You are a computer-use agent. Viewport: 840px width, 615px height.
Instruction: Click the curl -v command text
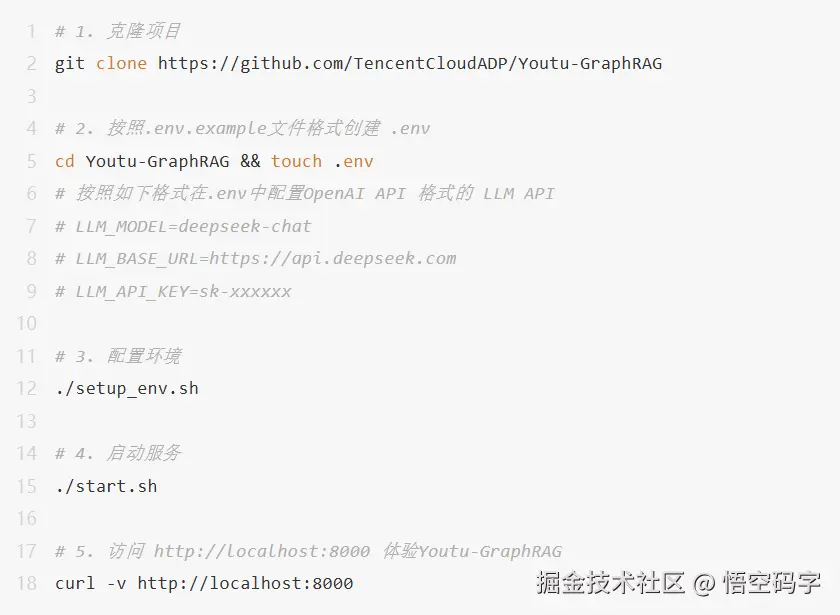[x=91, y=583]
